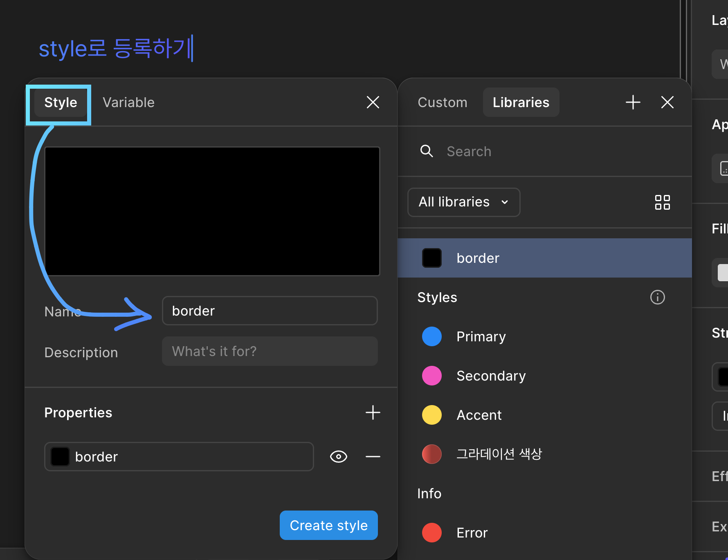Switch to the Variable tab
728x560 pixels.
click(128, 103)
